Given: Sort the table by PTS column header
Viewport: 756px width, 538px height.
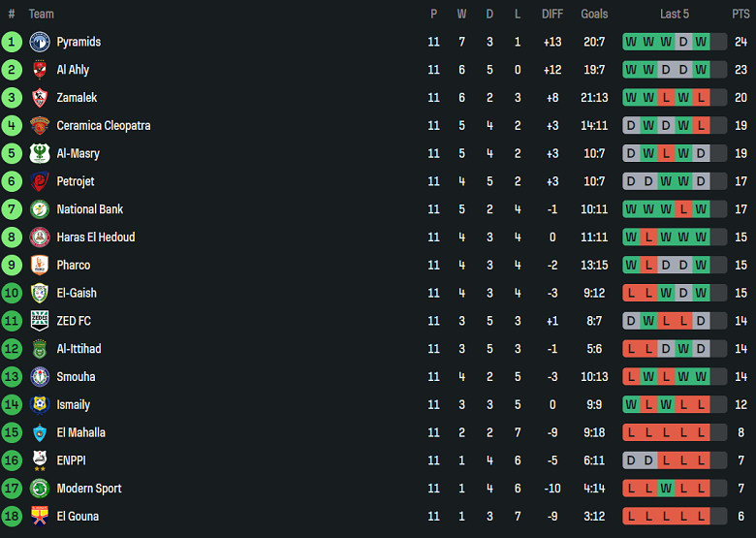Looking at the screenshot, I should point(740,14).
